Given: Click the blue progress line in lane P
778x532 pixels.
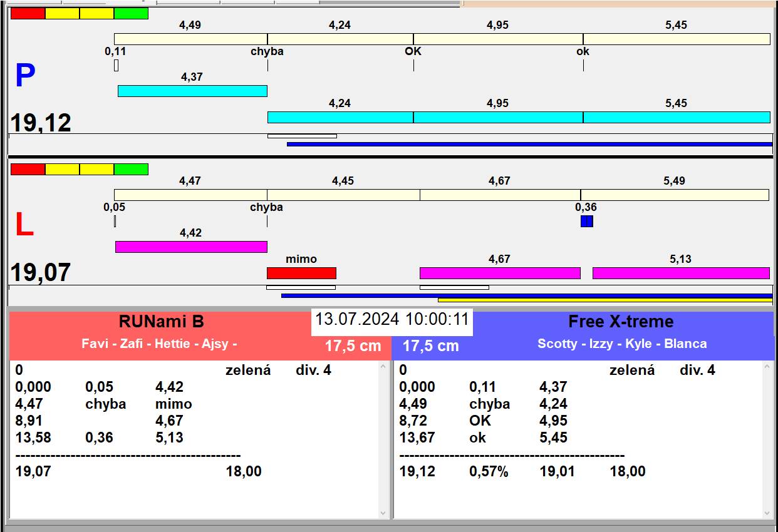Looking at the screenshot, I should (x=529, y=144).
